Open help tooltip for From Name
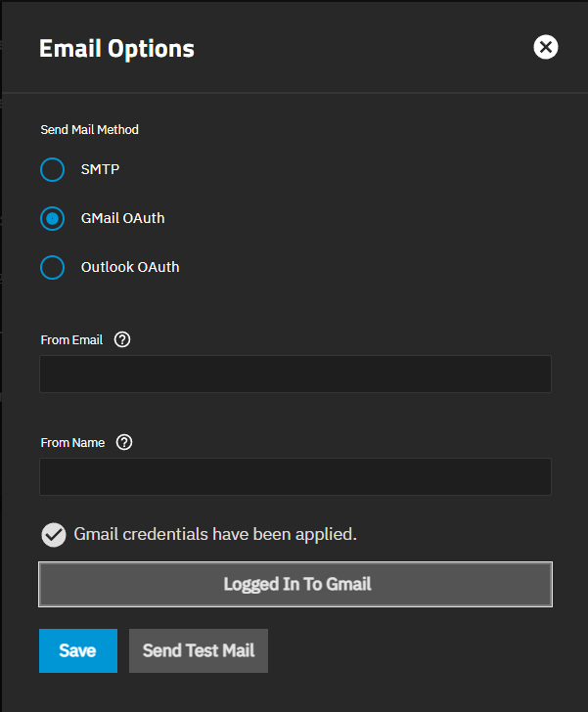 pyautogui.click(x=124, y=442)
